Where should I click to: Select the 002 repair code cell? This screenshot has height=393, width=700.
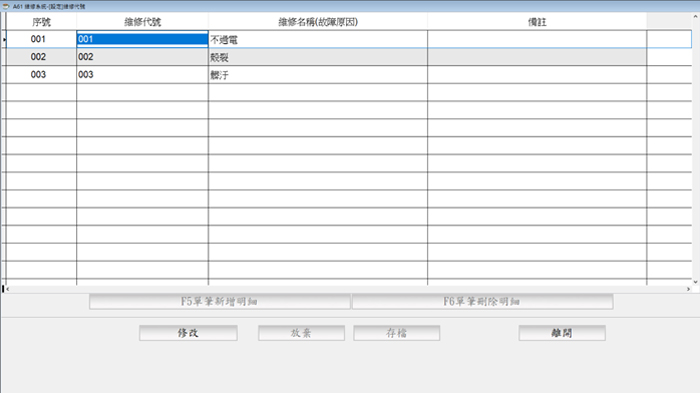(142, 57)
